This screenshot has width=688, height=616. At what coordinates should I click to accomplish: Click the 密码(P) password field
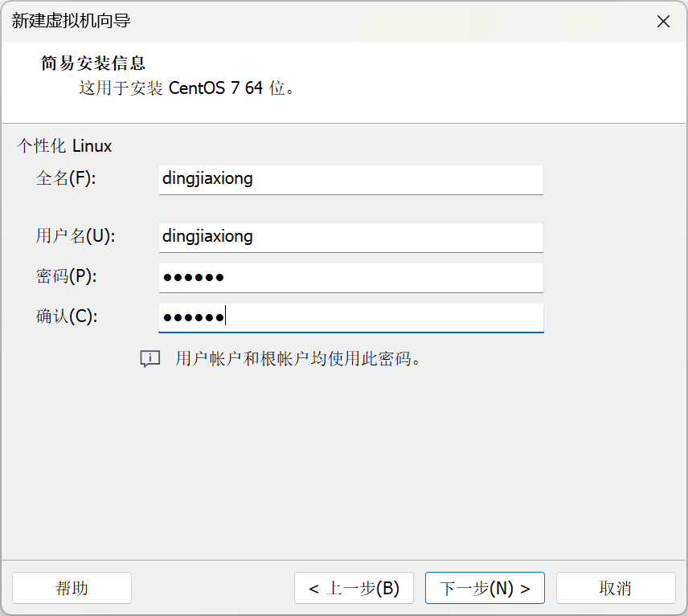350,277
